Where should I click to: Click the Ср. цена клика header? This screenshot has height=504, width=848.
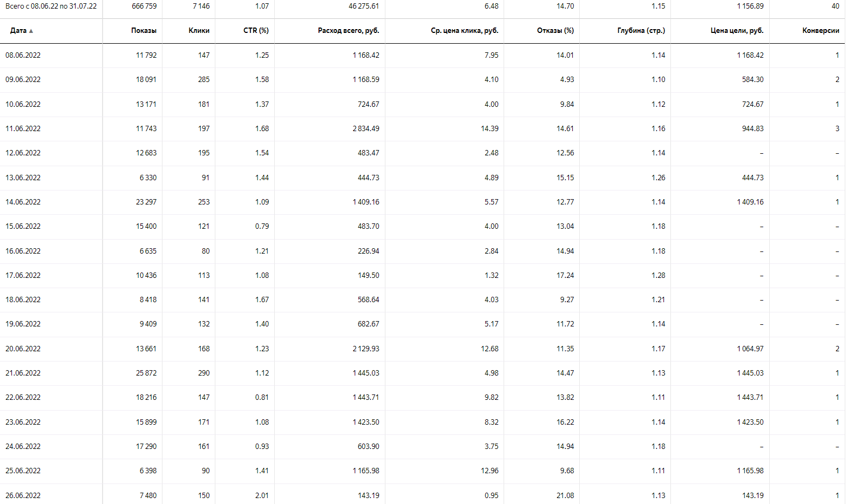point(464,31)
